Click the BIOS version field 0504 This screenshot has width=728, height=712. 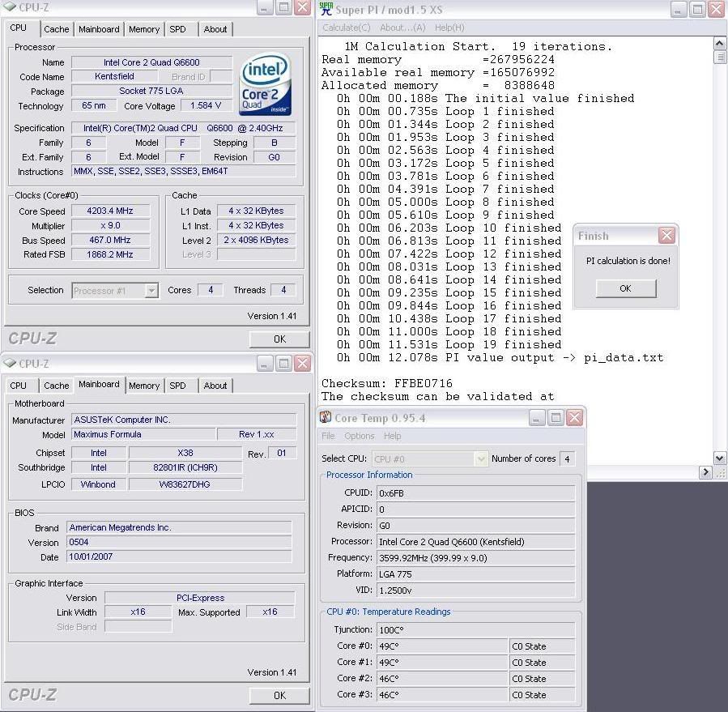click(x=179, y=542)
